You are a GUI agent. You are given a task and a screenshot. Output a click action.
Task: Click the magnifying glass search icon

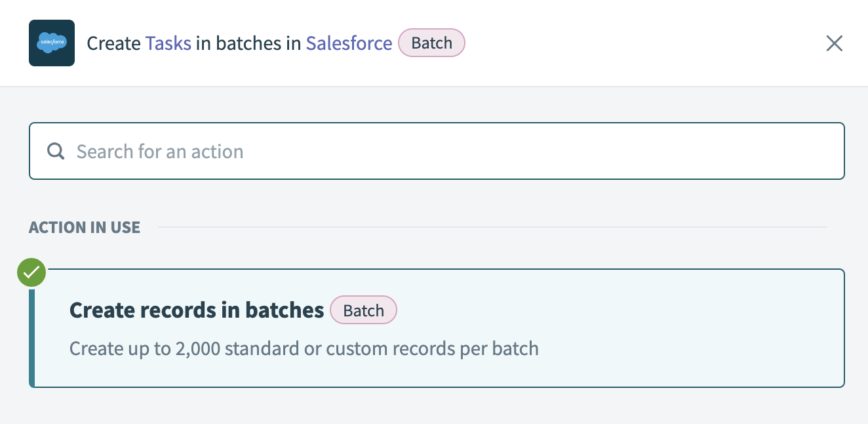56,152
